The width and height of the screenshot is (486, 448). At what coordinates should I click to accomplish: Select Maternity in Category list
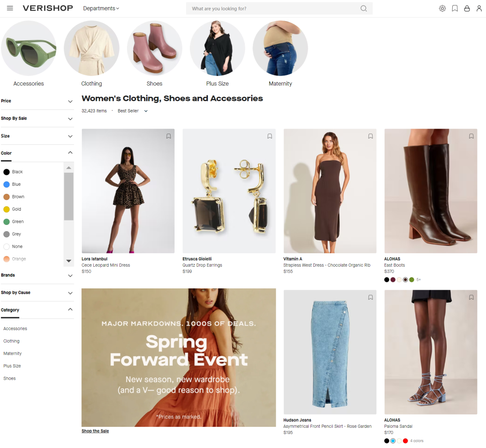tap(13, 354)
